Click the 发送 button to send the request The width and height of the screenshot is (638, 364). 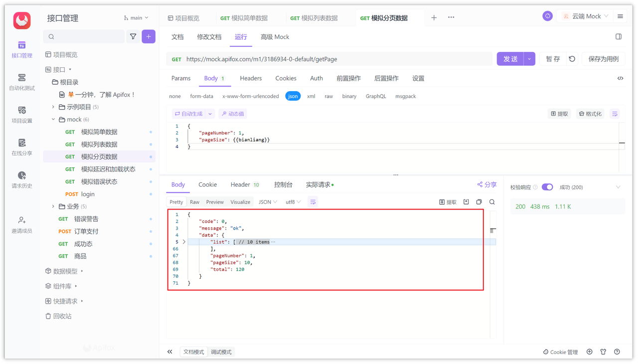(x=509, y=58)
